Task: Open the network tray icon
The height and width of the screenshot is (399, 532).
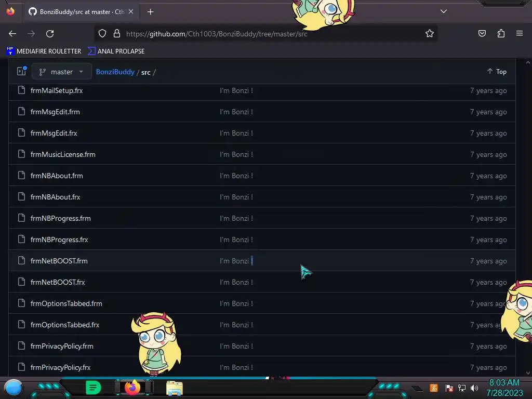Action: click(462, 388)
